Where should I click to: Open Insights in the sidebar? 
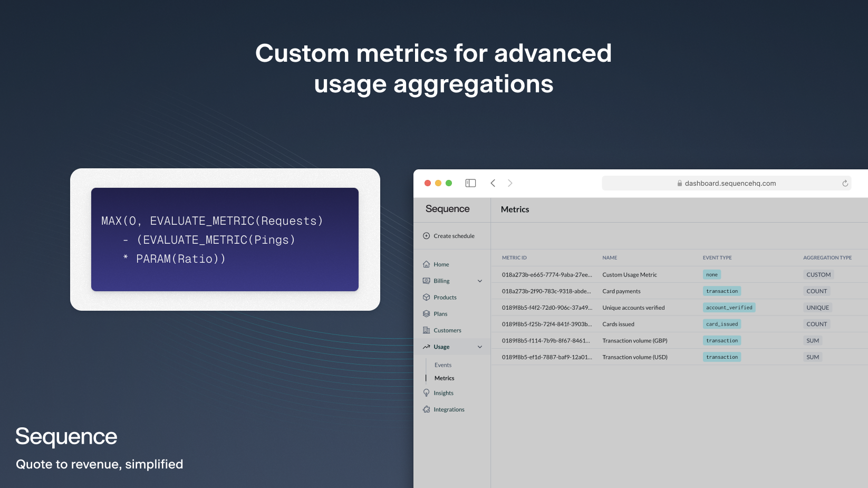point(443,393)
